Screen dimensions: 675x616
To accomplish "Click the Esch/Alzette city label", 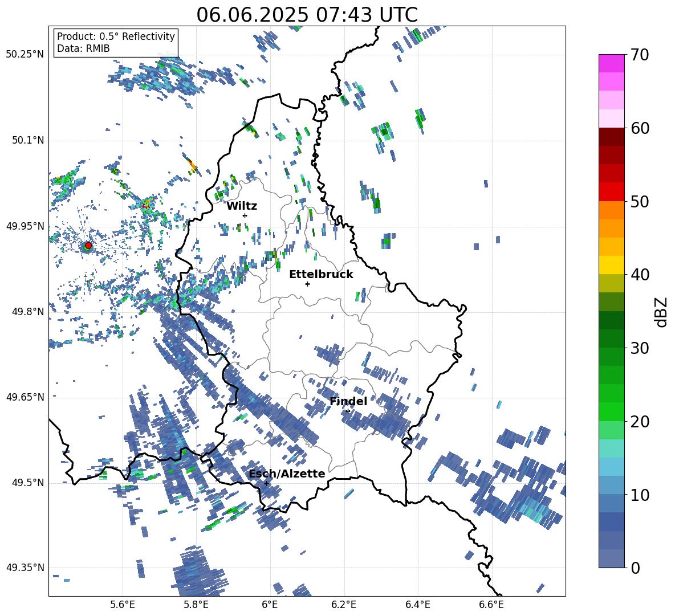I will point(287,474).
